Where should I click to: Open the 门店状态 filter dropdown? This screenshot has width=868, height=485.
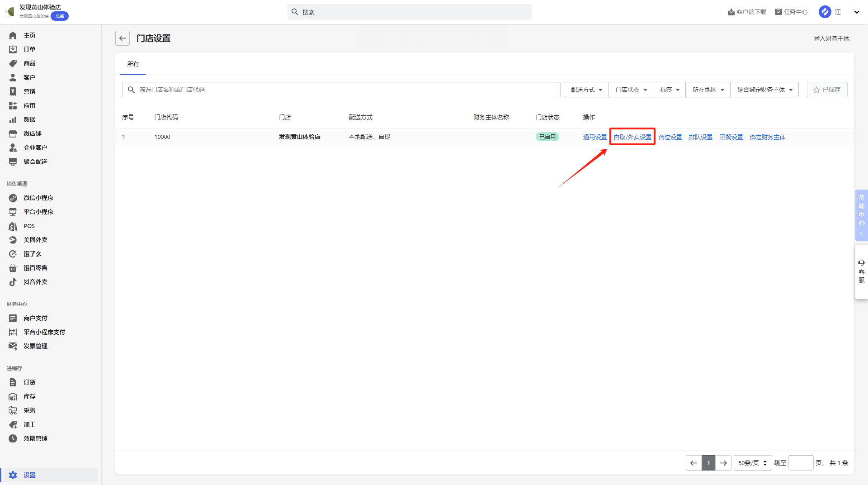631,90
